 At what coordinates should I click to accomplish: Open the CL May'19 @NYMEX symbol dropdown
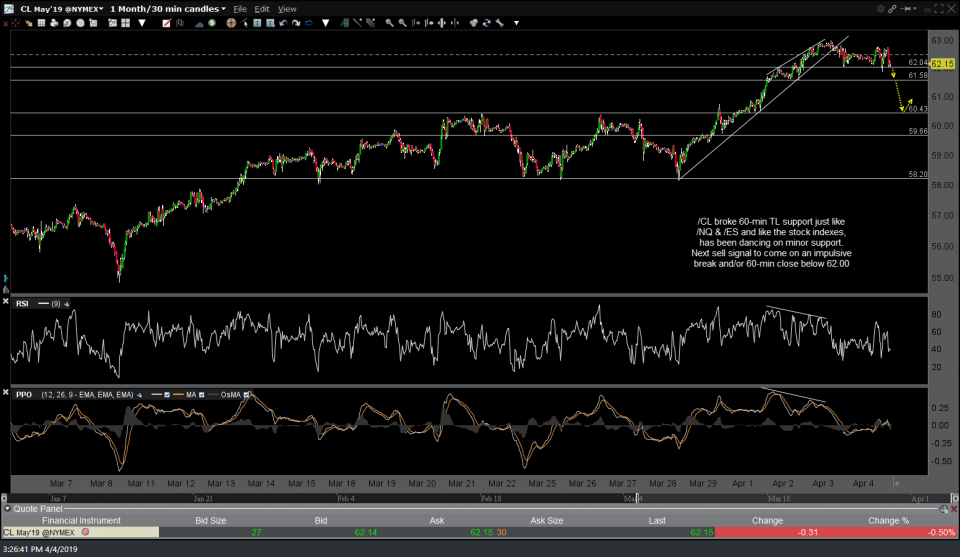[61, 9]
